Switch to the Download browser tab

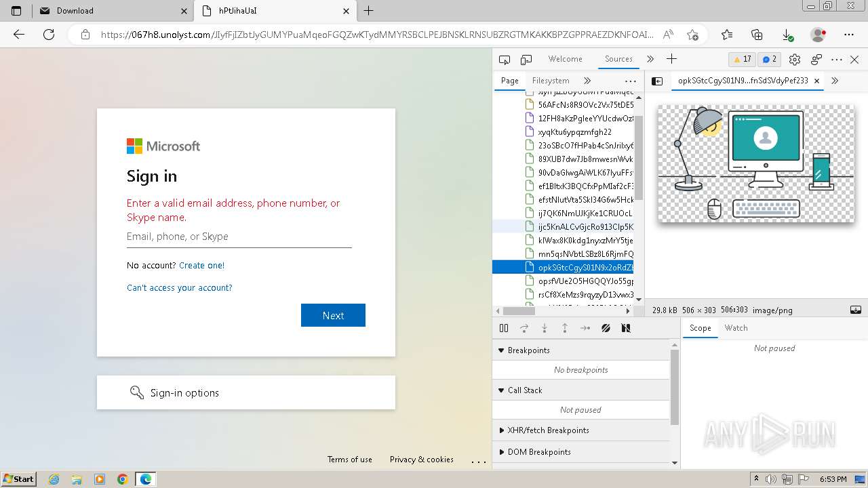pos(114,11)
